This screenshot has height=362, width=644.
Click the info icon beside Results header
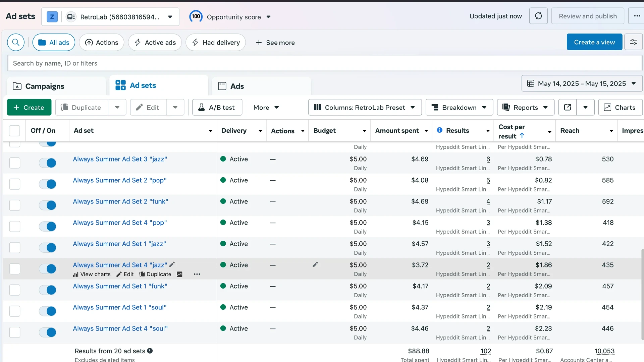(x=439, y=130)
